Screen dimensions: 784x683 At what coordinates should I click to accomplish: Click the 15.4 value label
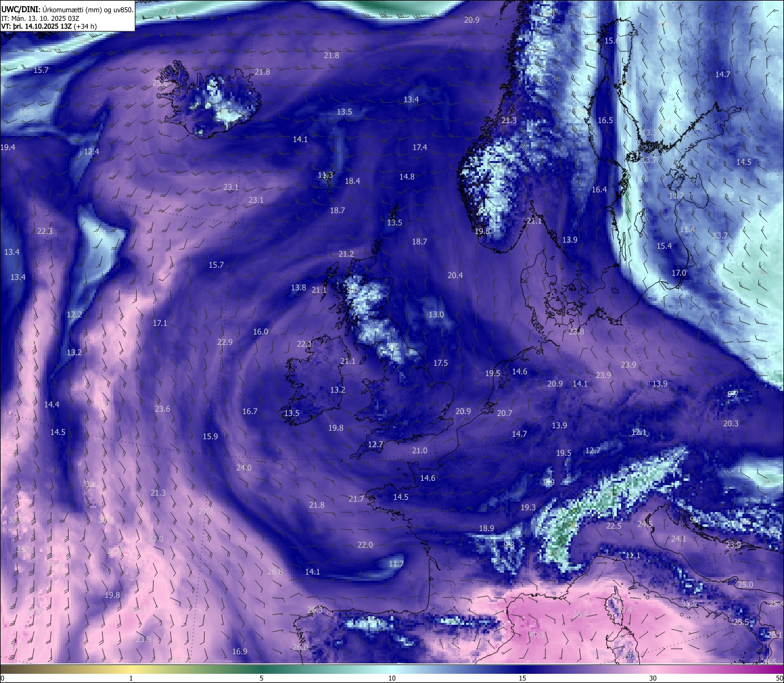click(664, 246)
